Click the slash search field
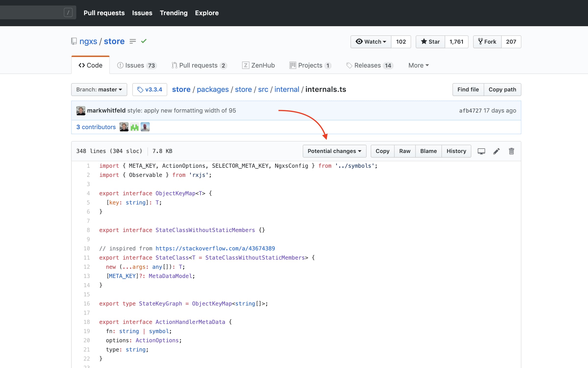 point(37,12)
